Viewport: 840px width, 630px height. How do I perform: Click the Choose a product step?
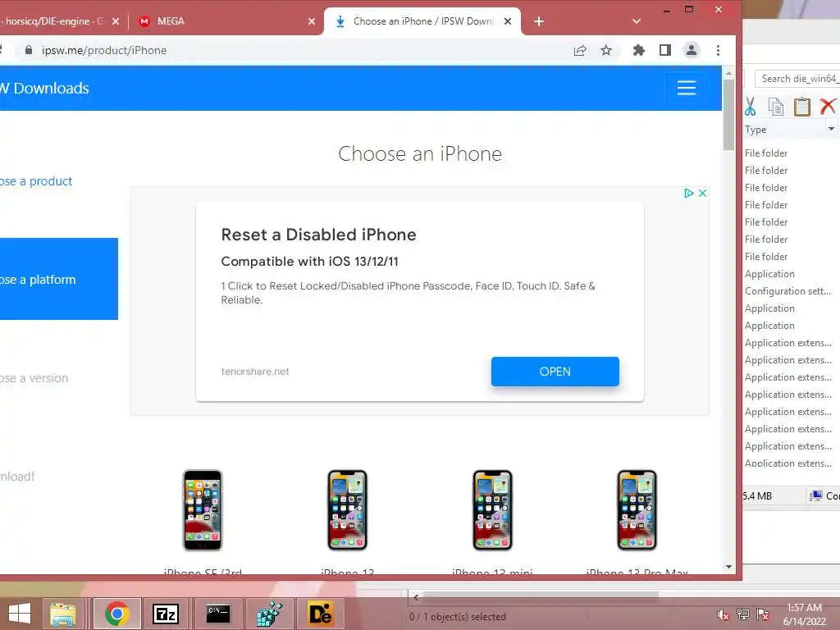point(36,181)
